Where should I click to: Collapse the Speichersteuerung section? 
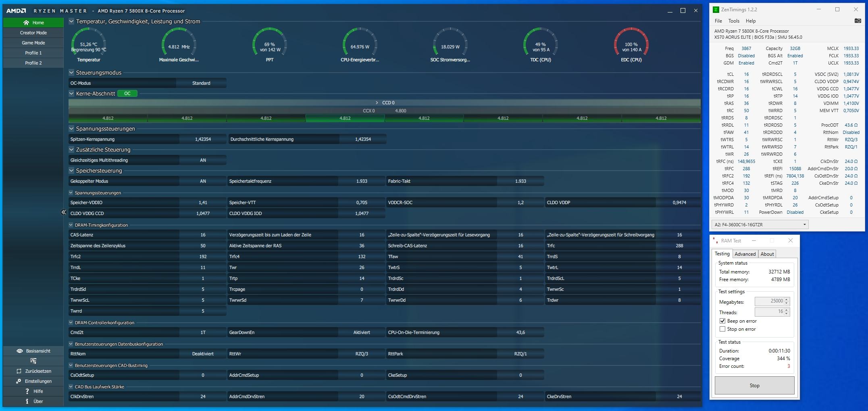(71, 171)
